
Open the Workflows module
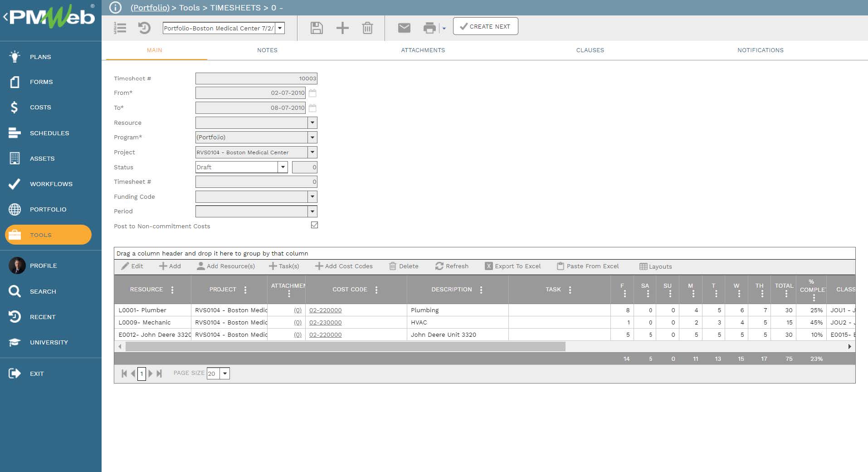click(51, 184)
